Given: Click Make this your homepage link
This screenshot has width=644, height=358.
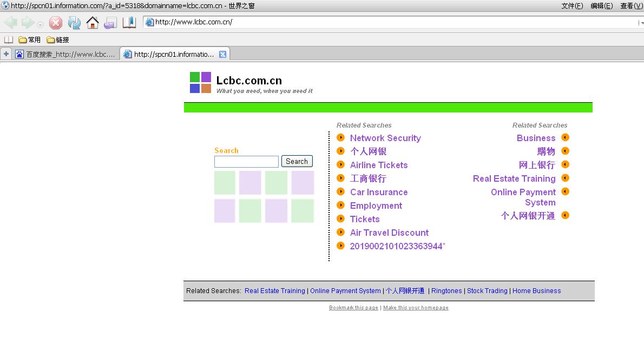Looking at the screenshot, I should (x=416, y=308).
